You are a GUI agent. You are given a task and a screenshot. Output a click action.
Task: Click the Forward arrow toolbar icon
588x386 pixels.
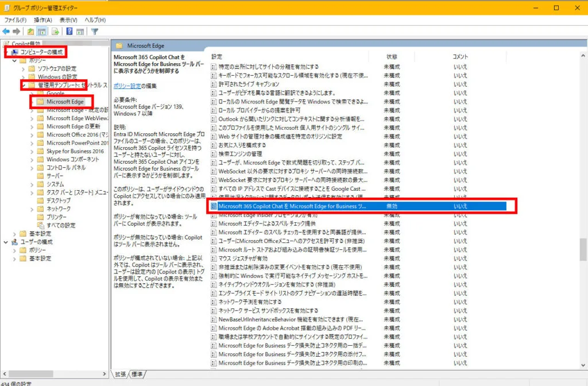16,32
